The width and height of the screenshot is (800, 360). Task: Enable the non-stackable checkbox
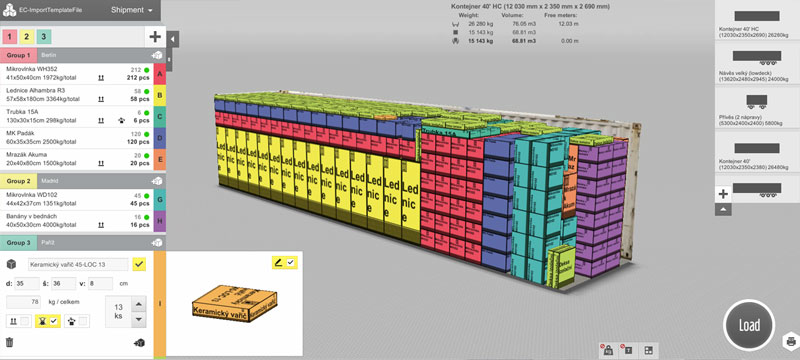coord(83,321)
